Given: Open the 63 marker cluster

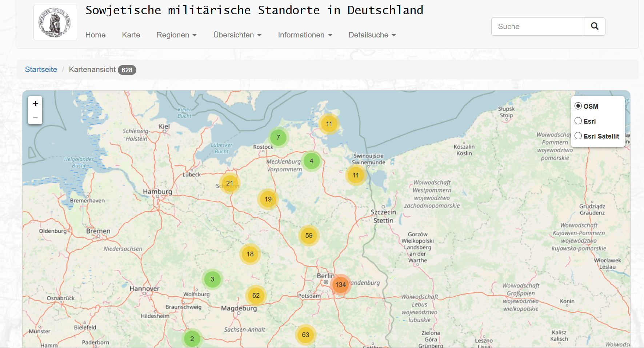Looking at the screenshot, I should [x=305, y=335].
